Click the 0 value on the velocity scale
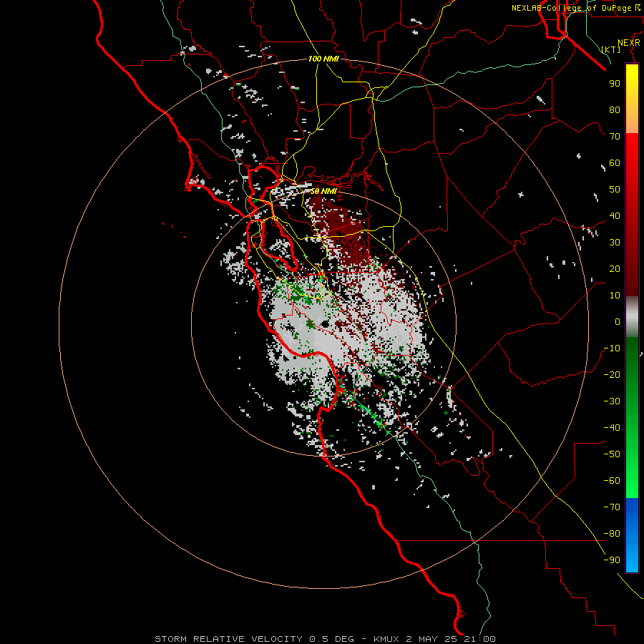Image resolution: width=644 pixels, height=644 pixels. [618, 321]
